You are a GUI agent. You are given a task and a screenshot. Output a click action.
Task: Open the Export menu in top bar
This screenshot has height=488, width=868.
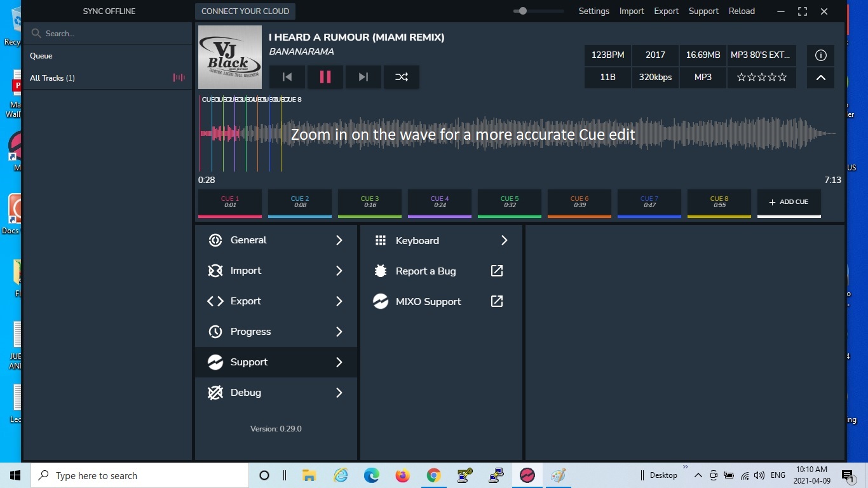tap(666, 11)
